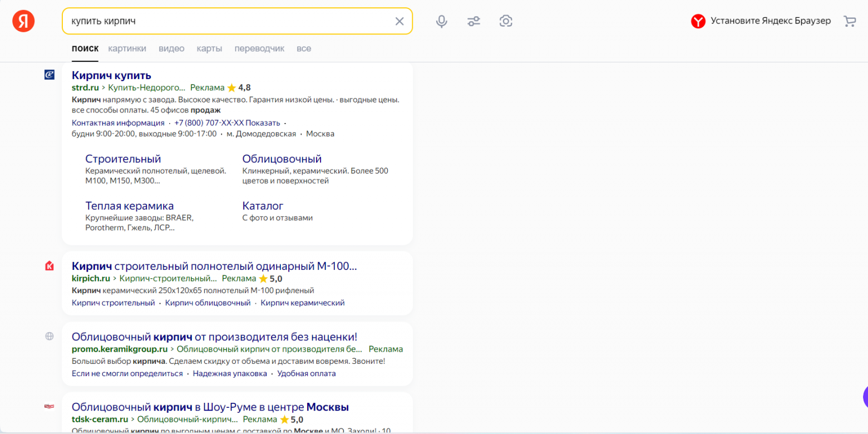Open the 'карты' tab
868x434 pixels.
[x=209, y=48]
